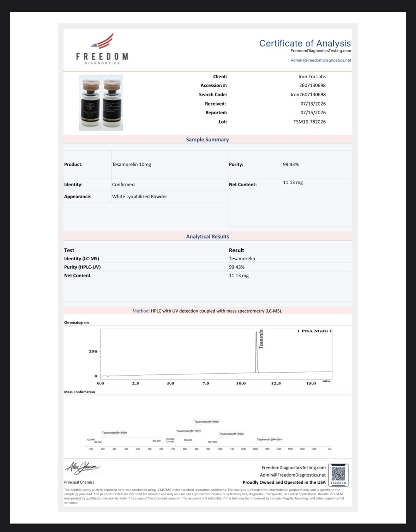Select 99.43% result in Analytical Results table
This screenshot has height=532, width=416.
click(x=236, y=267)
